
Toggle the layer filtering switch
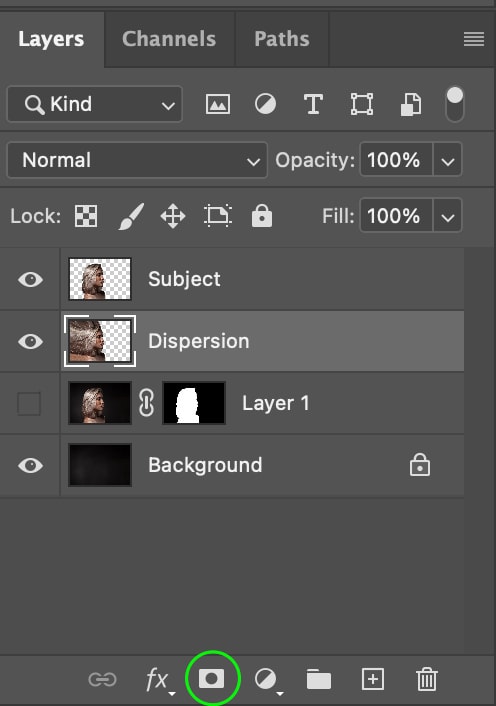pyautogui.click(x=454, y=104)
